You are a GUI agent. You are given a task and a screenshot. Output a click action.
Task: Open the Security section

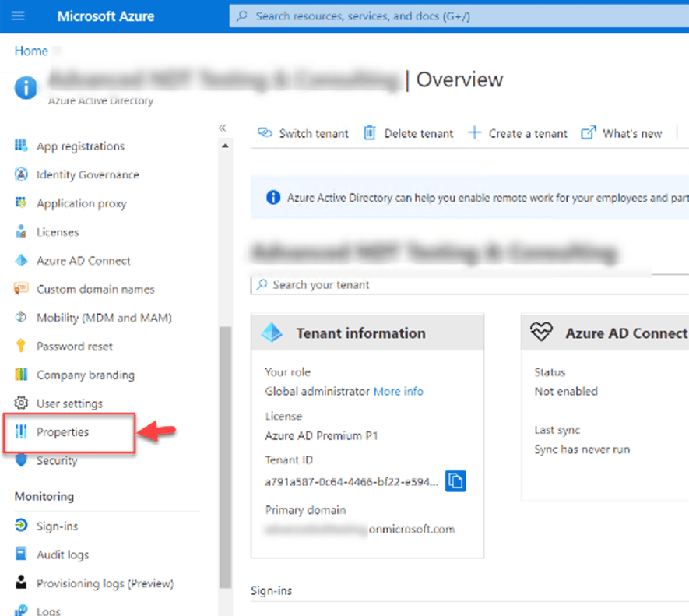[58, 460]
